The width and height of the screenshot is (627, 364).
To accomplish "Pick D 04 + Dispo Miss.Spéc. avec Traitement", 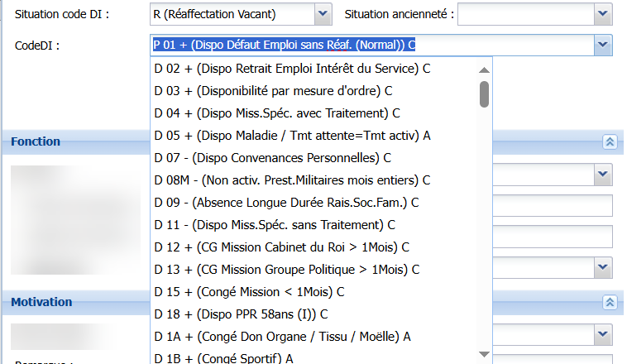I will pyautogui.click(x=277, y=113).
